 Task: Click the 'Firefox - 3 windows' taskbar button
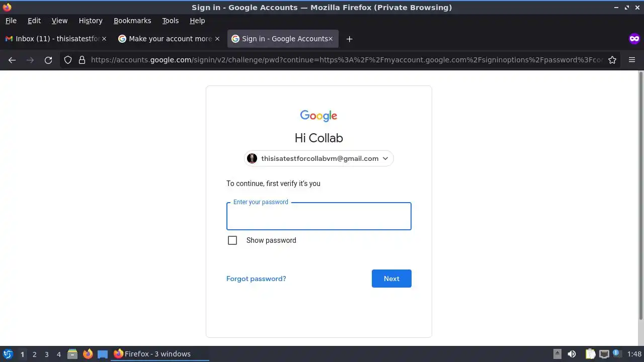click(x=160, y=354)
